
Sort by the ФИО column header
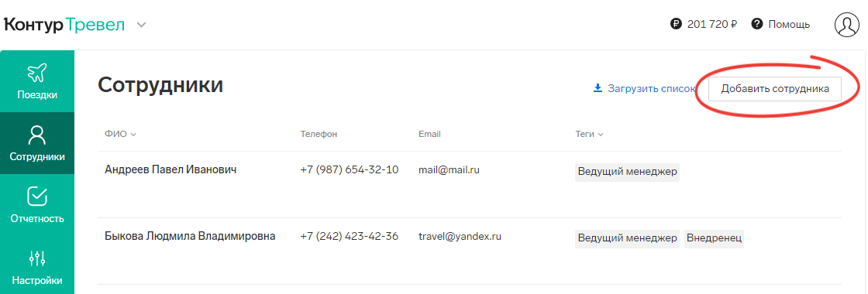120,134
